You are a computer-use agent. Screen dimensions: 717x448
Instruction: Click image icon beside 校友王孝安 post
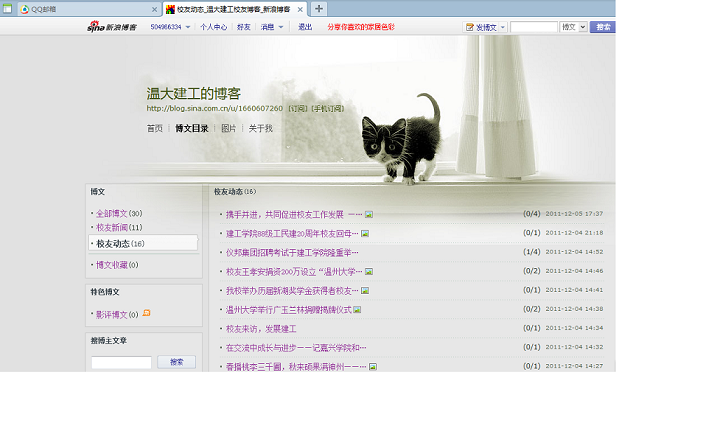pos(369,271)
